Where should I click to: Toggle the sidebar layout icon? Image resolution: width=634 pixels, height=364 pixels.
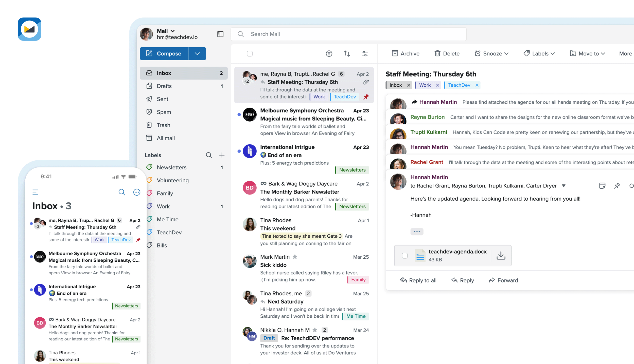(x=220, y=34)
